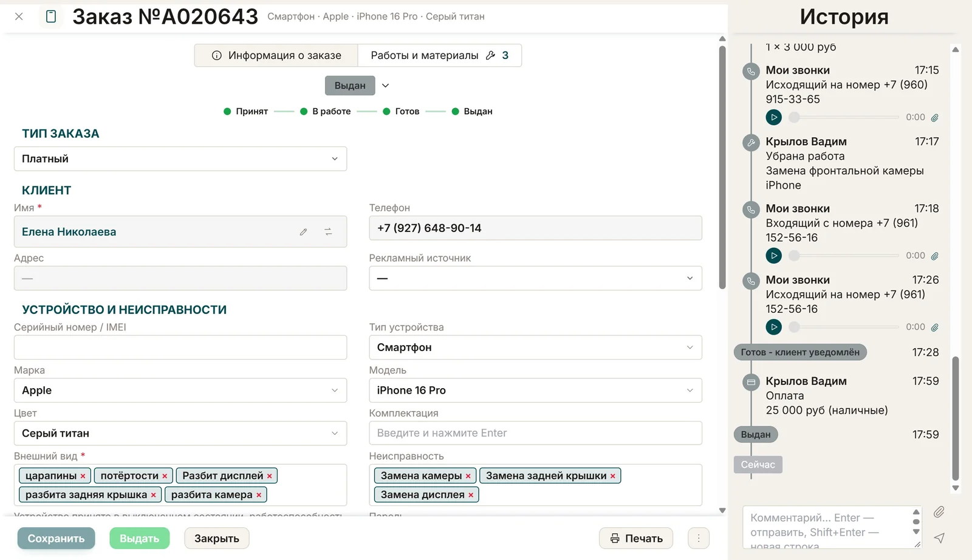This screenshot has height=560, width=972.
Task: Expand the Рекламный источник dropdown
Action: [x=535, y=278]
